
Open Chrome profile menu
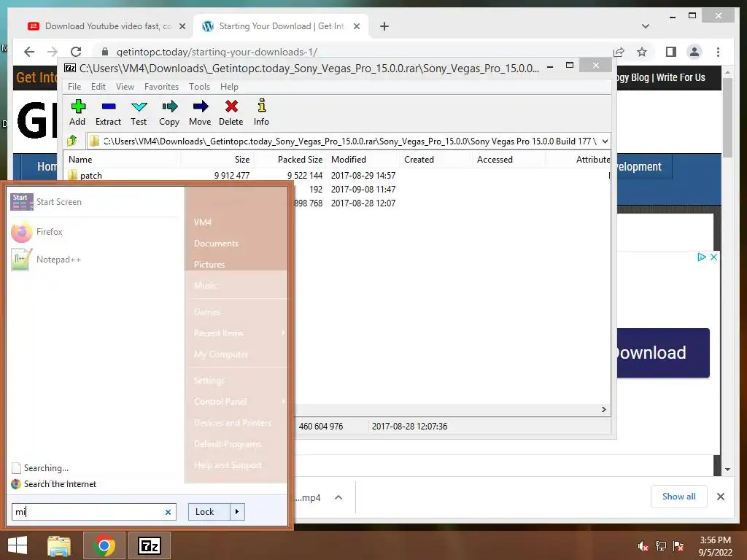tap(694, 52)
